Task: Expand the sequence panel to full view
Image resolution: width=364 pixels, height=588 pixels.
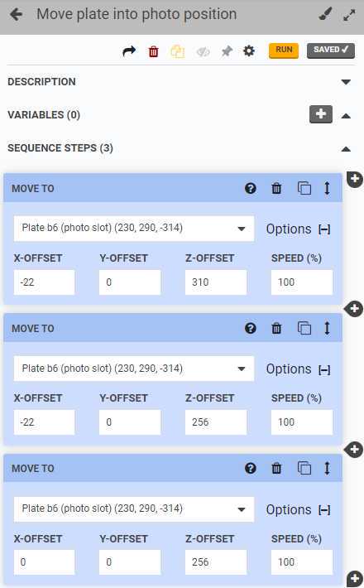Action: coord(349,15)
